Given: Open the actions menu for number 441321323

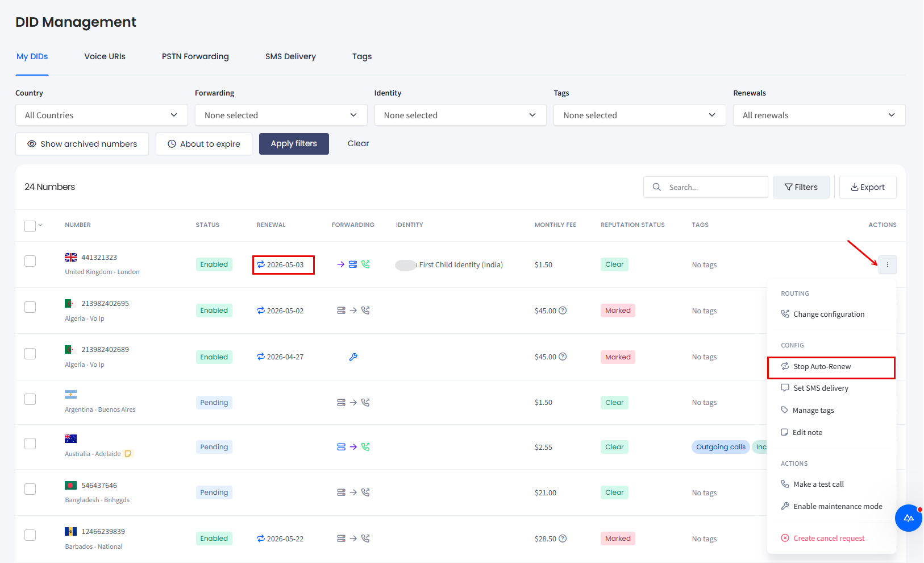Looking at the screenshot, I should (x=887, y=264).
